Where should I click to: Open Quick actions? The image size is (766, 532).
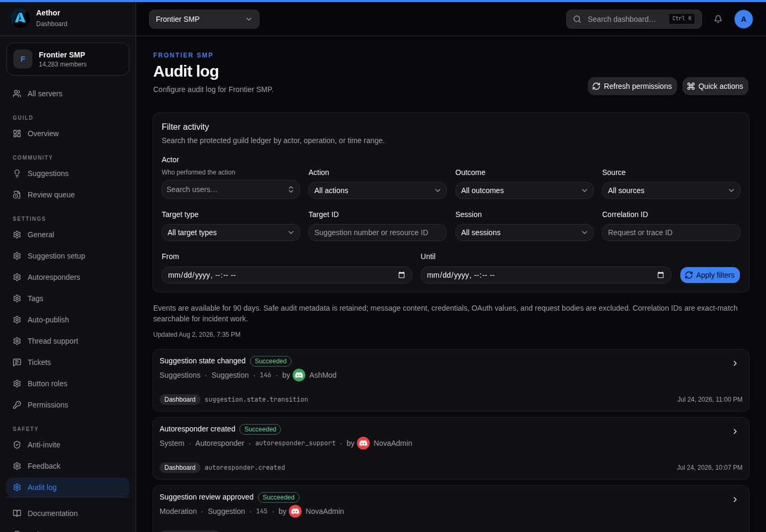715,86
